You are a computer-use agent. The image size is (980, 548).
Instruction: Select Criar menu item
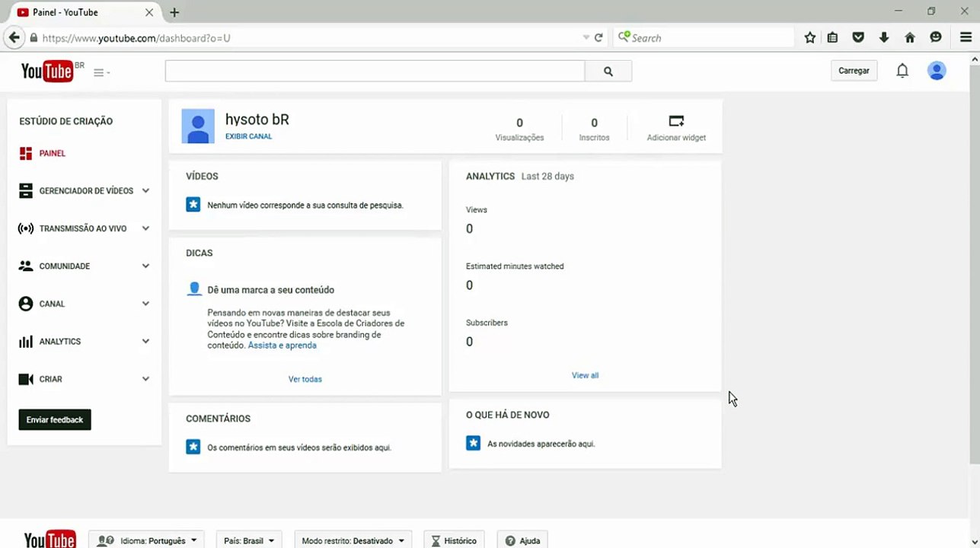click(x=51, y=379)
